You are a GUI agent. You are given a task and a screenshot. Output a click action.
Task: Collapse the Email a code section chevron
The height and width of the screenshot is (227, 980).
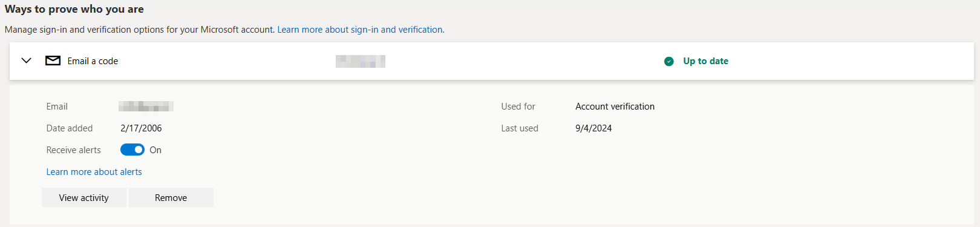pos(26,61)
